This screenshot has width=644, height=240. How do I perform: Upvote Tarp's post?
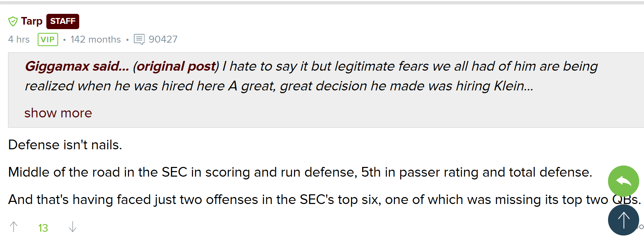(x=14, y=227)
